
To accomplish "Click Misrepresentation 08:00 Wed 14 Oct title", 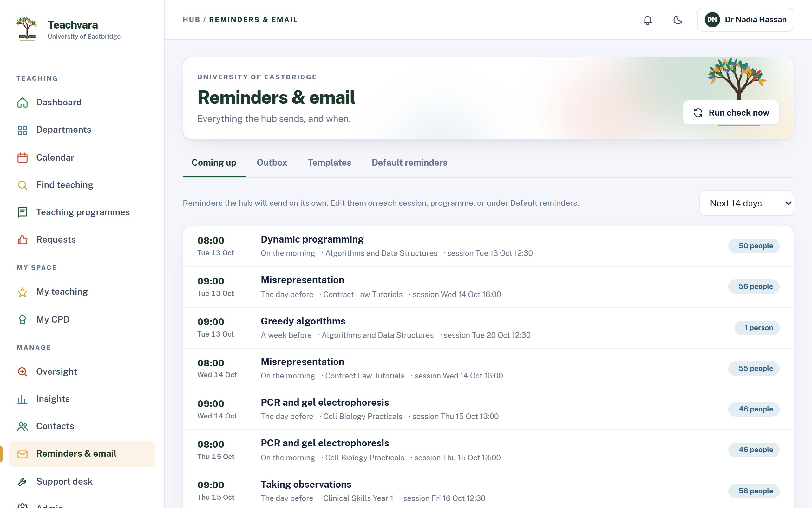I will [302, 362].
